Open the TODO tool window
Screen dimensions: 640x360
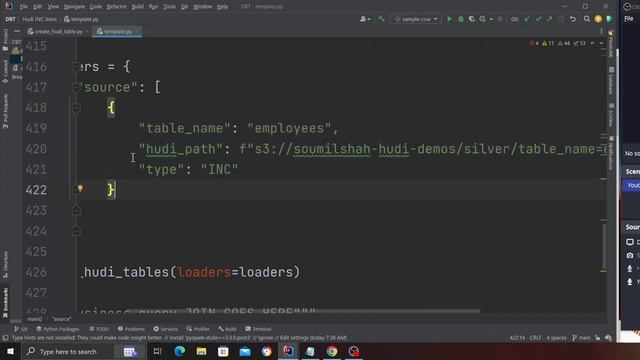click(99, 329)
